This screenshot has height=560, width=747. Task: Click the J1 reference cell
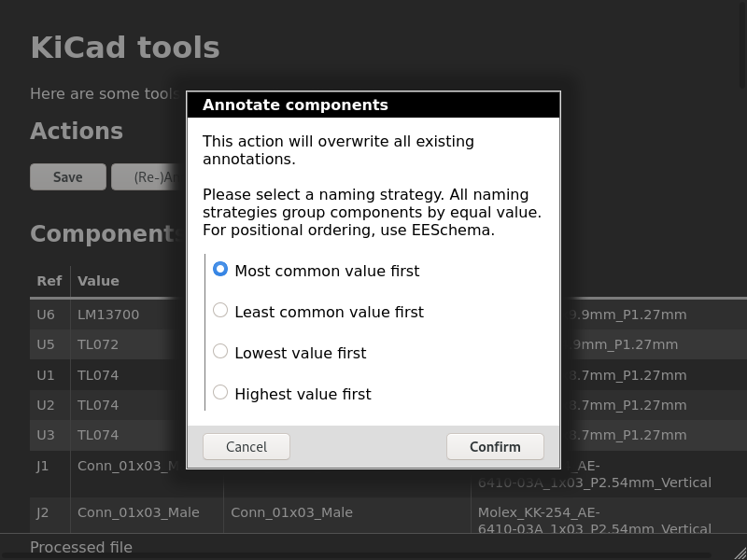point(43,466)
